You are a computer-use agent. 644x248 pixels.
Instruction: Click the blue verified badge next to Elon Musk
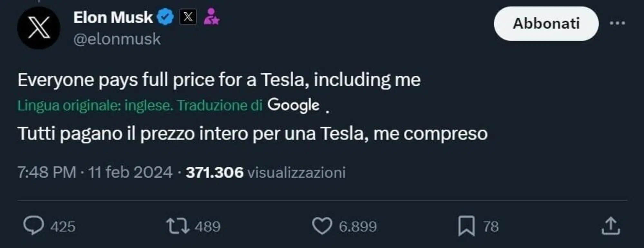[165, 17]
